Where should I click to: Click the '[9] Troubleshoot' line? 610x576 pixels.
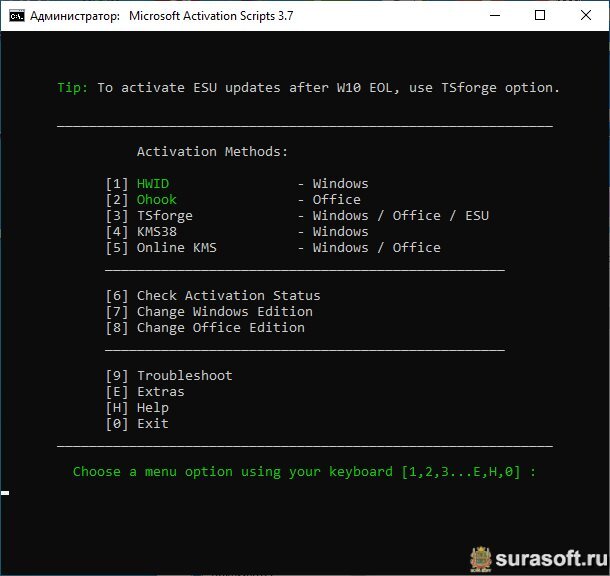click(169, 376)
